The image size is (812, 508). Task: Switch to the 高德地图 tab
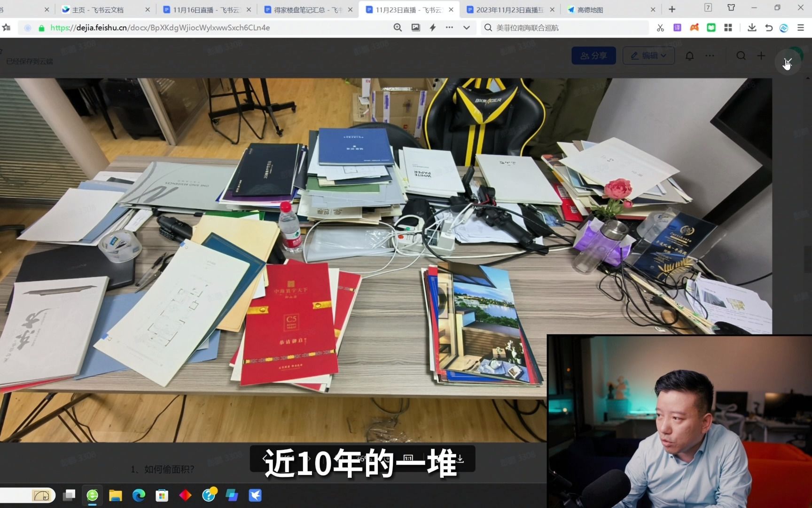(x=610, y=9)
